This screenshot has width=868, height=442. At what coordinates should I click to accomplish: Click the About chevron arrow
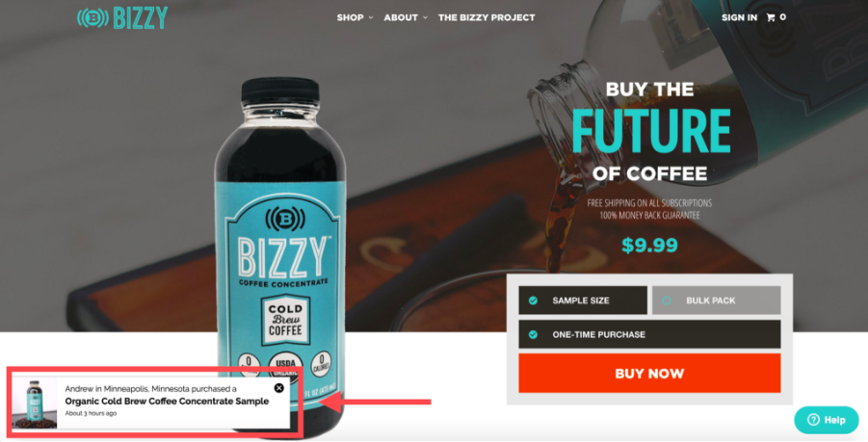425,17
